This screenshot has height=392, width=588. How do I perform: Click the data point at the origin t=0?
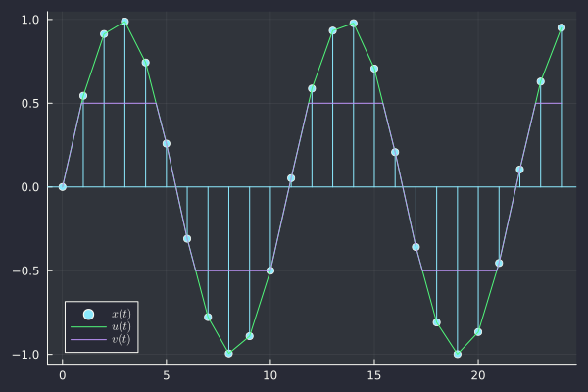63,186
